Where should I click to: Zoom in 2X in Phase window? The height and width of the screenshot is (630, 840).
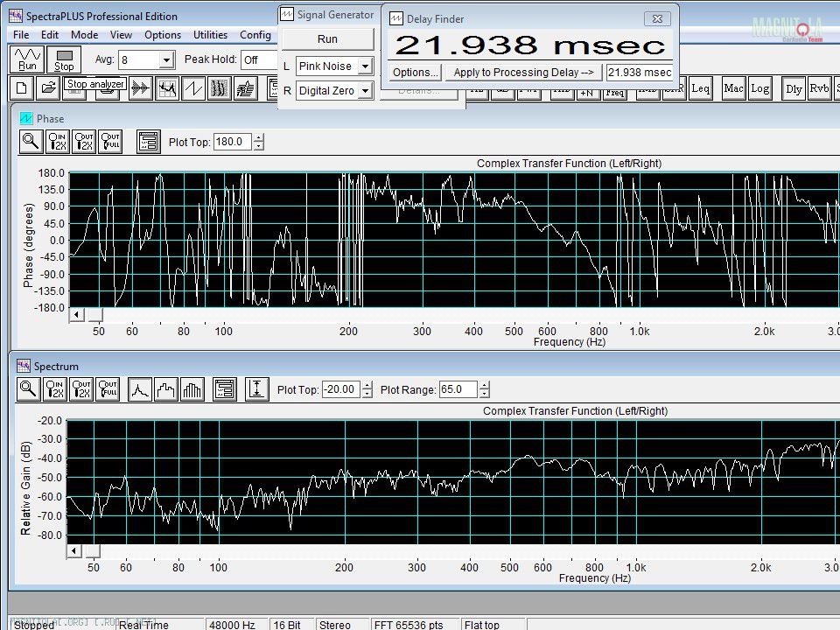pyautogui.click(x=57, y=142)
